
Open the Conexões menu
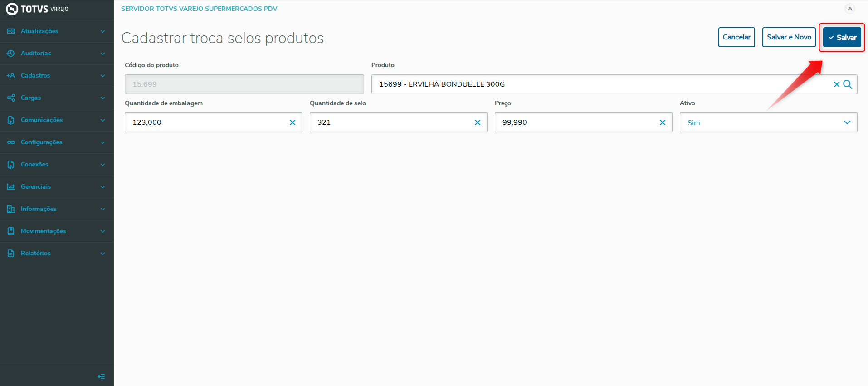coord(57,165)
